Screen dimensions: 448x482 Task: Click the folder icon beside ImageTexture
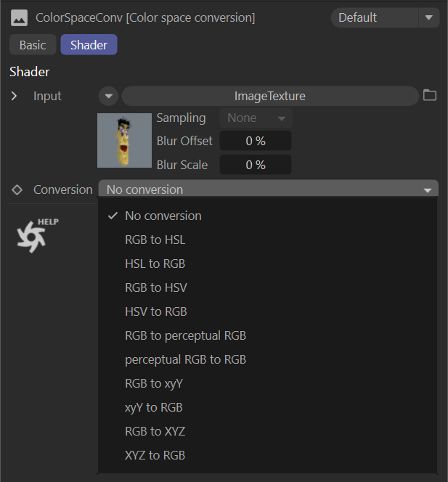430,95
